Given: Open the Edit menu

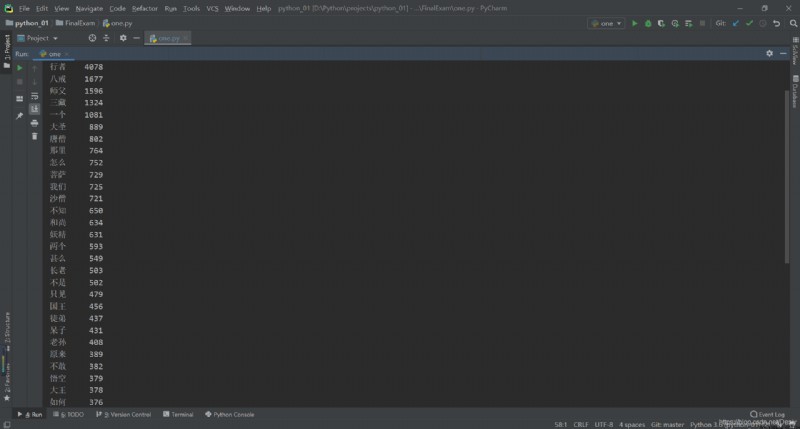Looking at the screenshot, I should click(42, 8).
